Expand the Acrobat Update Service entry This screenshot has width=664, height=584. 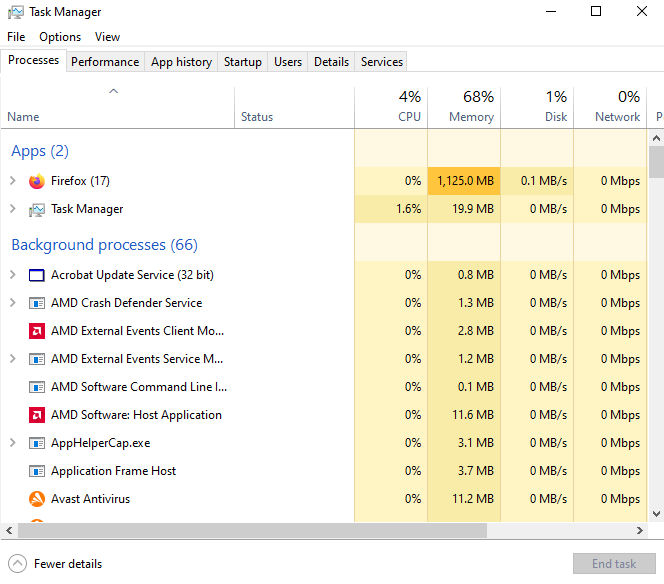click(12, 275)
